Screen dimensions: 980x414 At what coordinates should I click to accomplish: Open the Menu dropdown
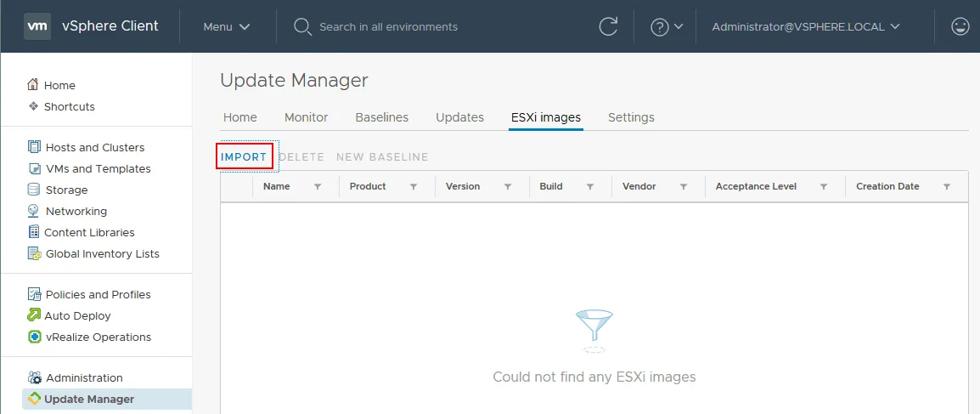227,27
